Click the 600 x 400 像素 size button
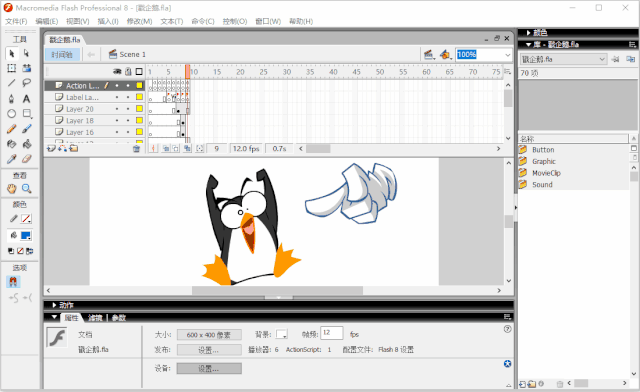 (x=209, y=335)
